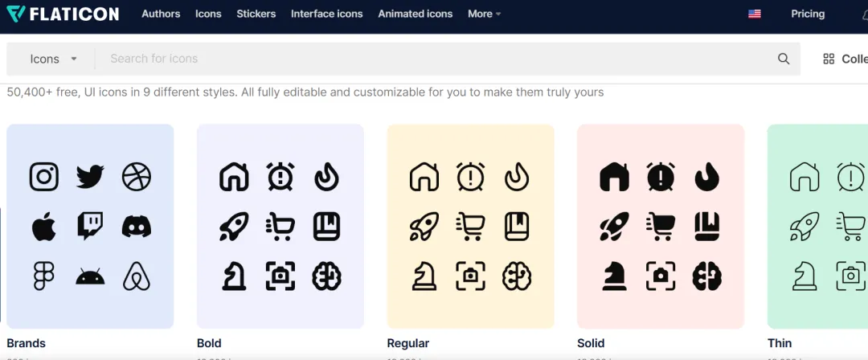
Task: Open the Regular style title link
Action: 408,343
